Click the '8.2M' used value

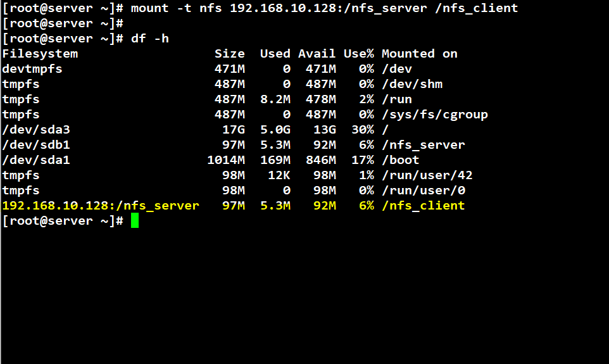275,99
